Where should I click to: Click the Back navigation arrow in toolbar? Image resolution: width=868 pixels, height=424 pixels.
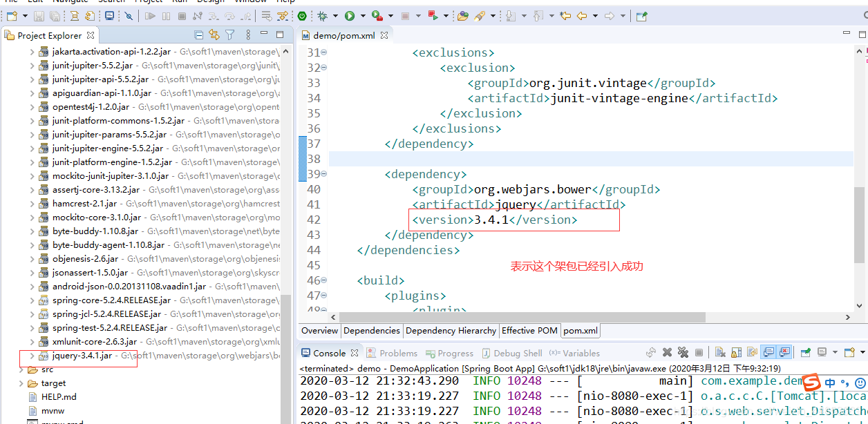coord(582,16)
